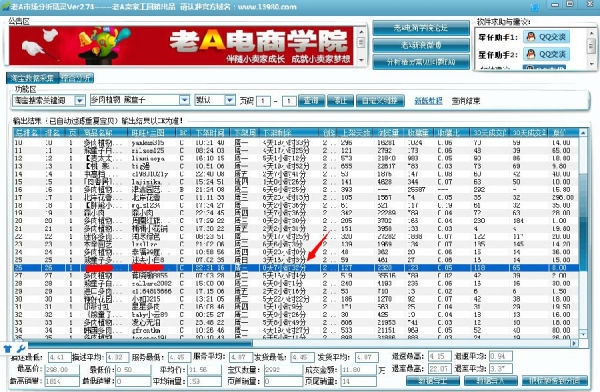The width and height of the screenshot is (600, 392).
Task: Click the horizontal scrollbar right arrow
Action: [x=574, y=343]
